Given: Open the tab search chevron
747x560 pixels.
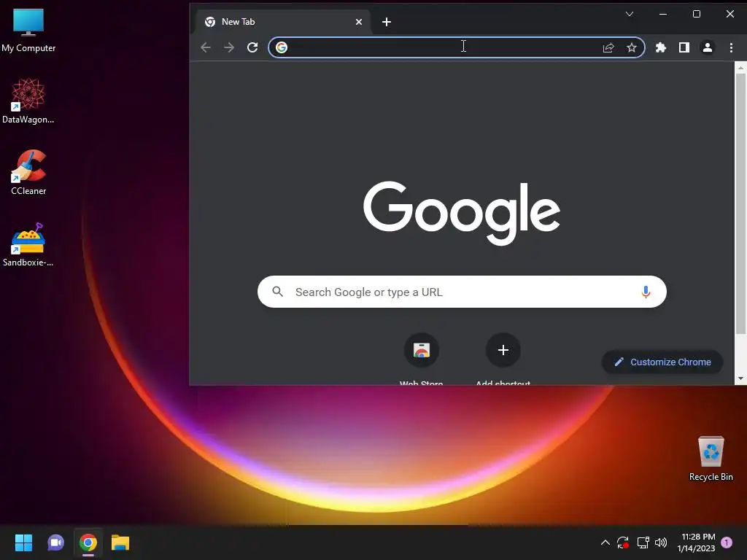Looking at the screenshot, I should 630,15.
